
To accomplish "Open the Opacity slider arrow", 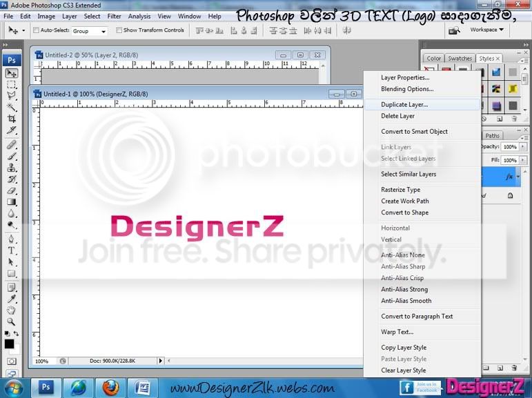I will (523, 147).
